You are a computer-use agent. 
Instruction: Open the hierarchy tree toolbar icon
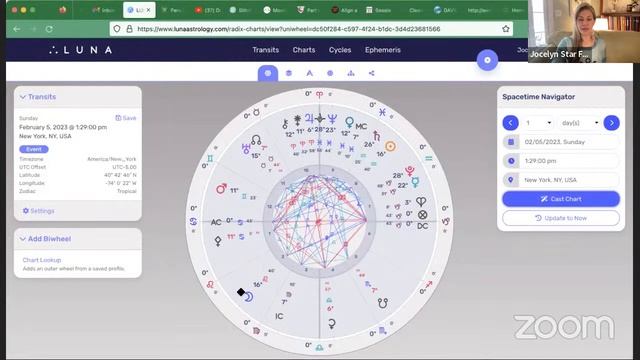click(x=351, y=73)
